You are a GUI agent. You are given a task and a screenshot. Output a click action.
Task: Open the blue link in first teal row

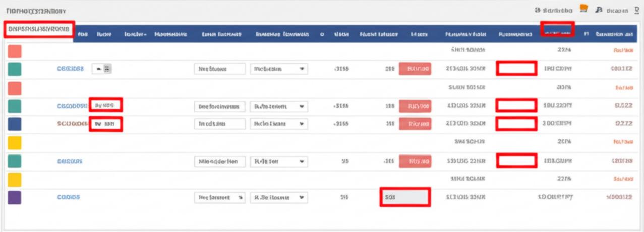[70, 69]
